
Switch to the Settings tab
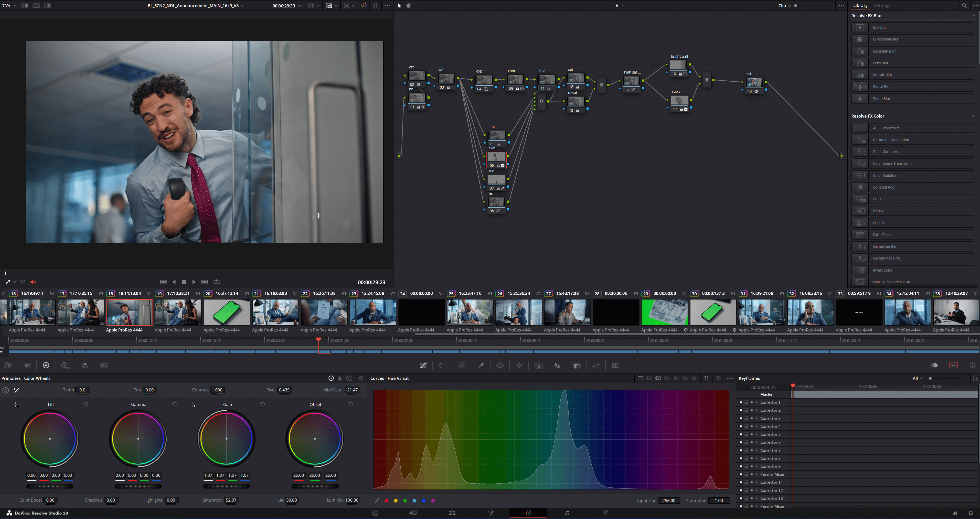[x=882, y=5]
